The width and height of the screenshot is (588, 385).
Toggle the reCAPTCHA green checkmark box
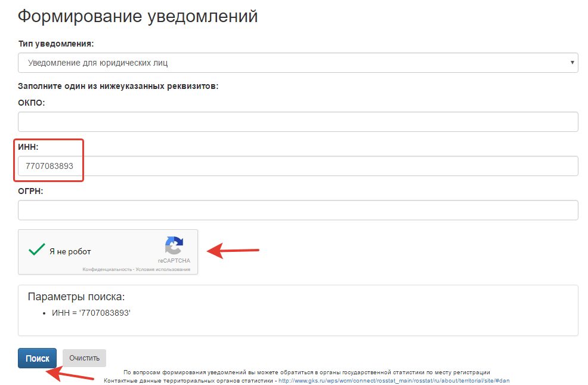click(37, 250)
